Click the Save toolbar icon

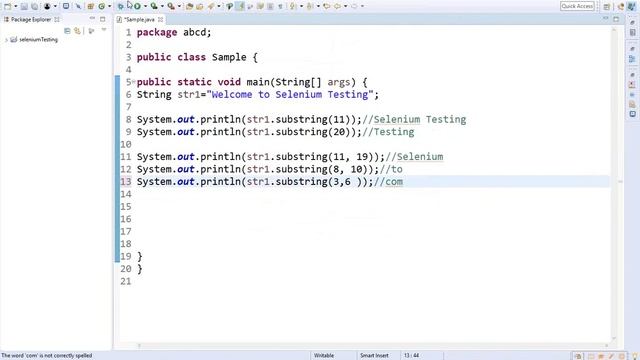pyautogui.click(x=24, y=6)
